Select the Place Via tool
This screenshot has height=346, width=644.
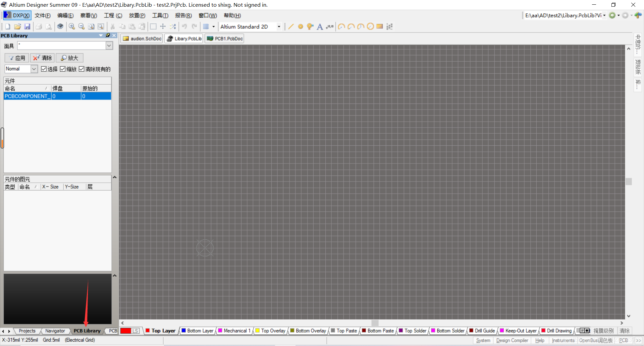point(310,27)
